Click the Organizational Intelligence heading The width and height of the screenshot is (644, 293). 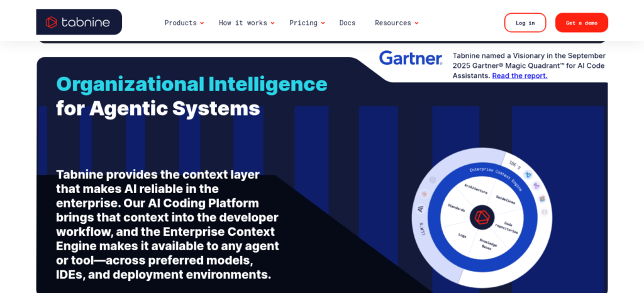192,84
